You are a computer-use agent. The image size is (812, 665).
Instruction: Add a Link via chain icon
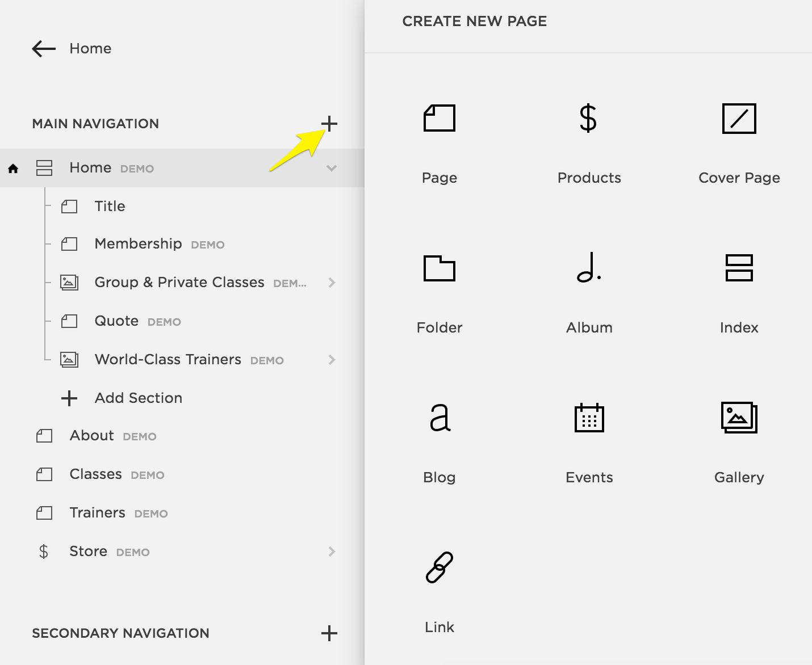point(439,567)
